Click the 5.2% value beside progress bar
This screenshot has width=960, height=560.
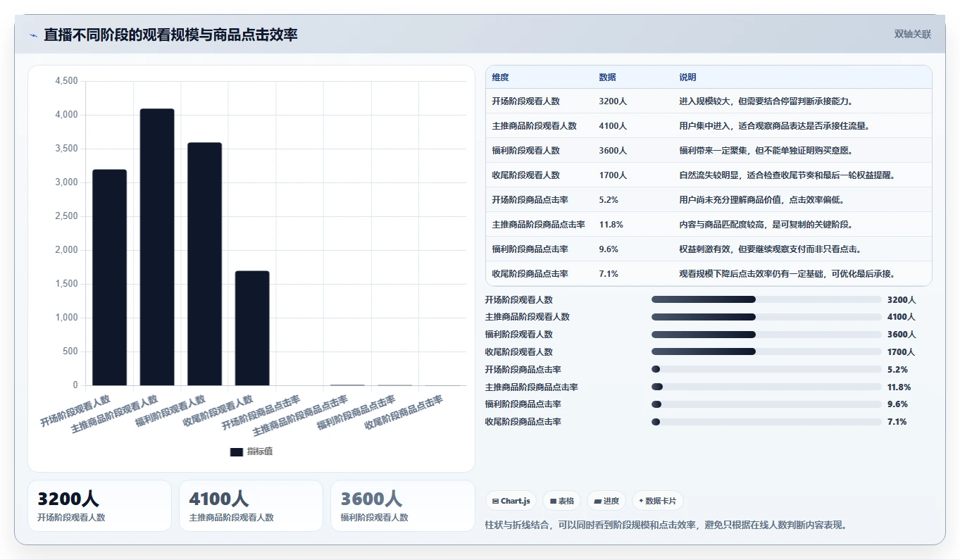[897, 369]
